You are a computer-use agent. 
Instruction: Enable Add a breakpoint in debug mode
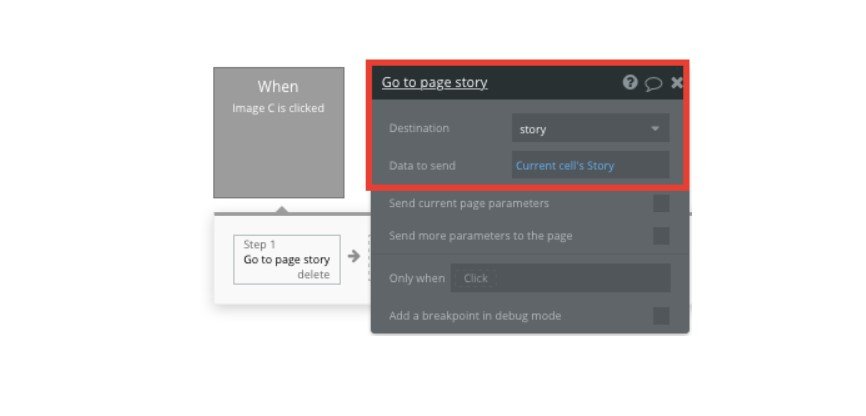coord(661,316)
